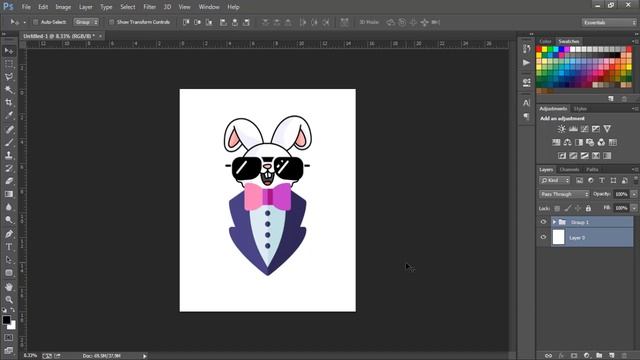
Task: Toggle lock position
Action: 578,209
